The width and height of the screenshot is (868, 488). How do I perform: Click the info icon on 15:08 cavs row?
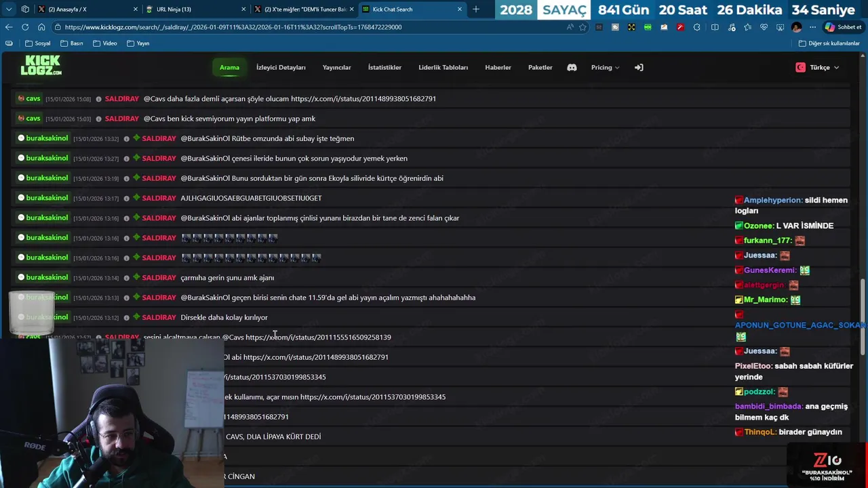tap(99, 99)
